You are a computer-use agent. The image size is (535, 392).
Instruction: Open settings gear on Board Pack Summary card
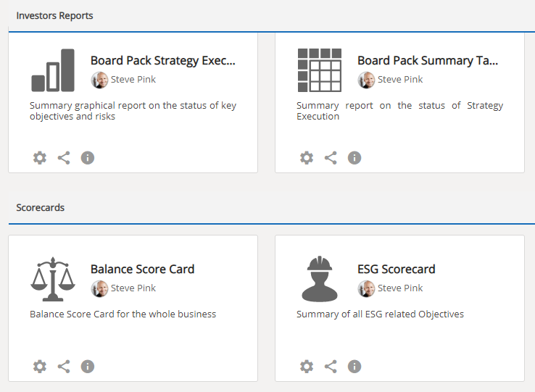(307, 158)
